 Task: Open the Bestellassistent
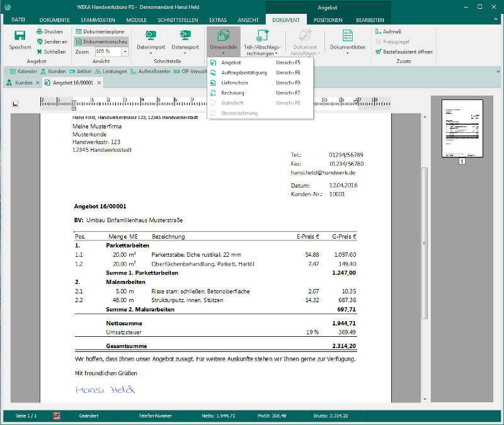[404, 52]
